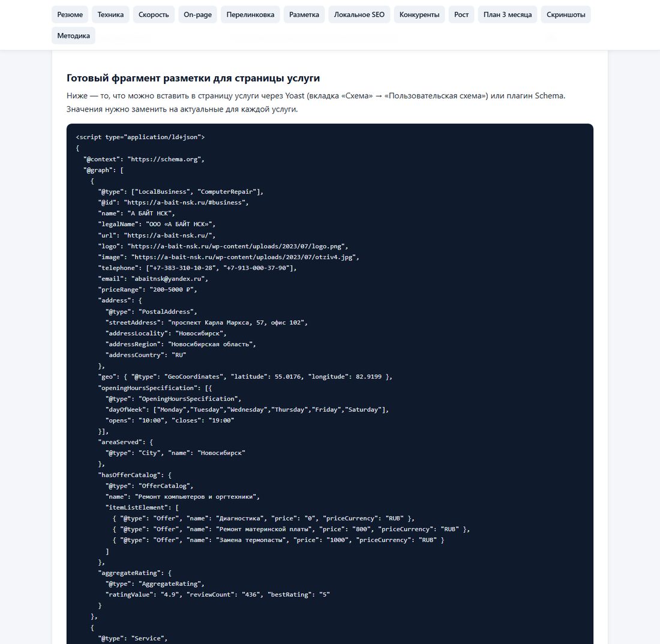The image size is (660, 644).
Task: Click the "@type": "City" Новосибирск line
Action: (x=175, y=453)
